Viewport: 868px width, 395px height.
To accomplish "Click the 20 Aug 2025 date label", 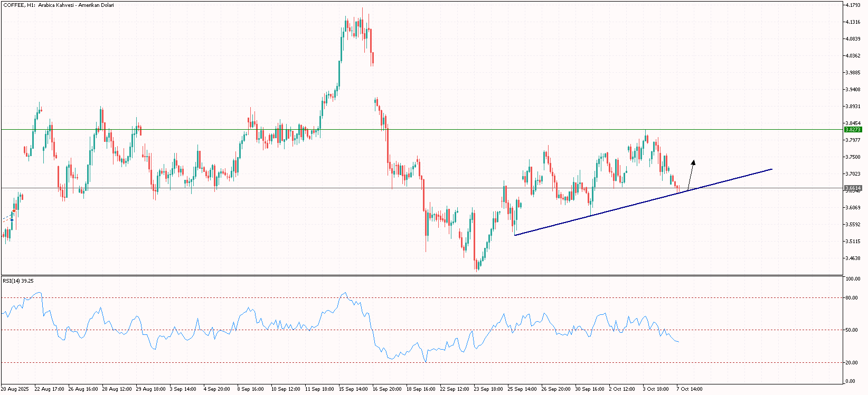I will (16, 389).
